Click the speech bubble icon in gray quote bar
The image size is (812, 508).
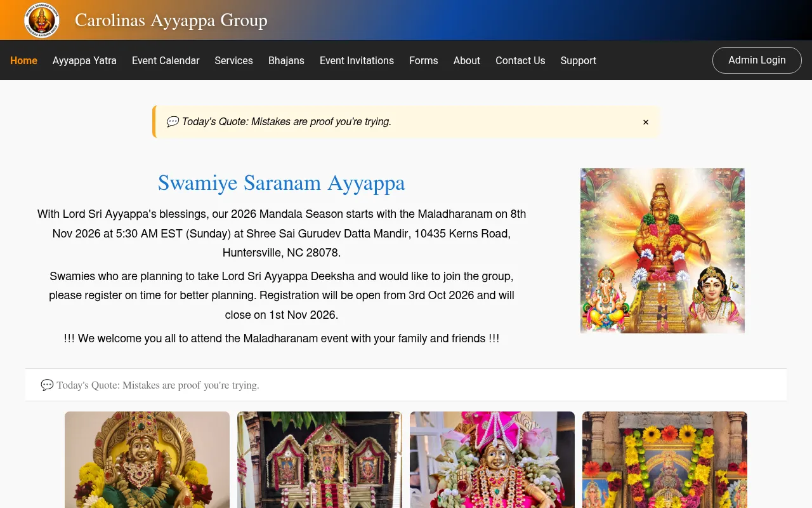pyautogui.click(x=47, y=385)
